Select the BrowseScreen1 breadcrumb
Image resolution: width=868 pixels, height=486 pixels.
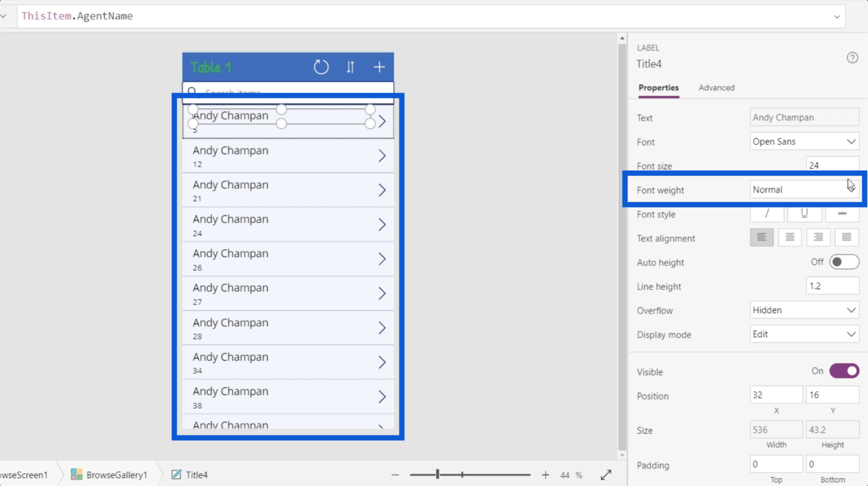tap(24, 475)
